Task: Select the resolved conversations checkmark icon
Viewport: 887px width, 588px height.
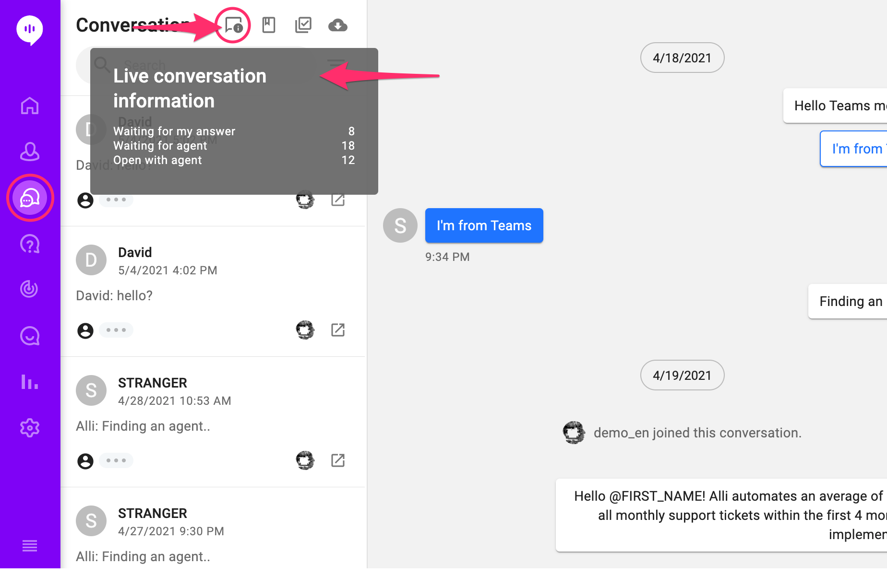Action: [x=303, y=25]
